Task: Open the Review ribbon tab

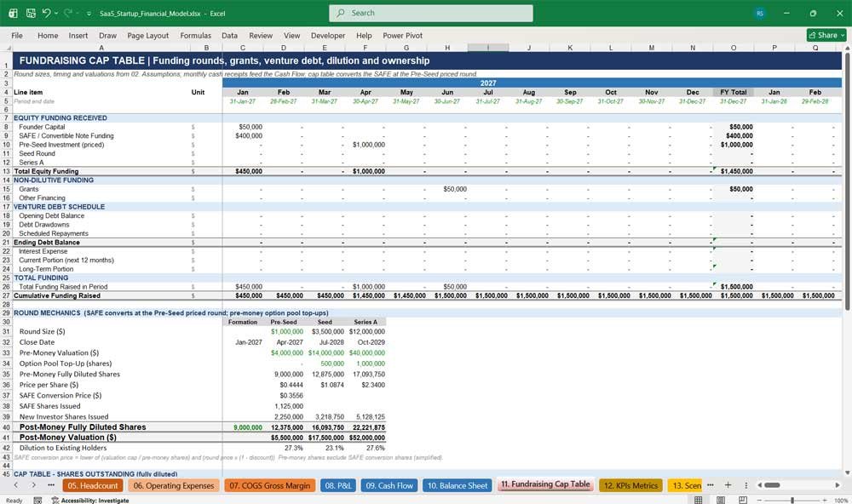Action: [x=261, y=35]
